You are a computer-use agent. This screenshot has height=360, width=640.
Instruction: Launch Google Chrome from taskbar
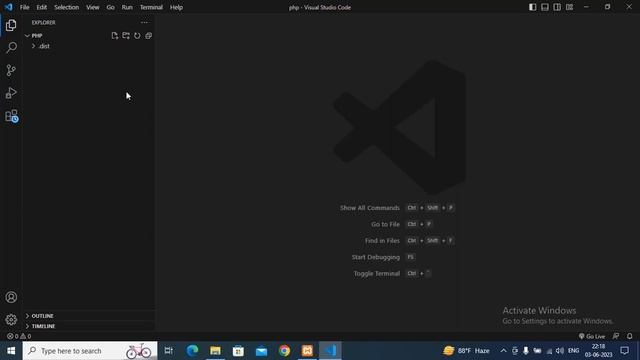(284, 351)
